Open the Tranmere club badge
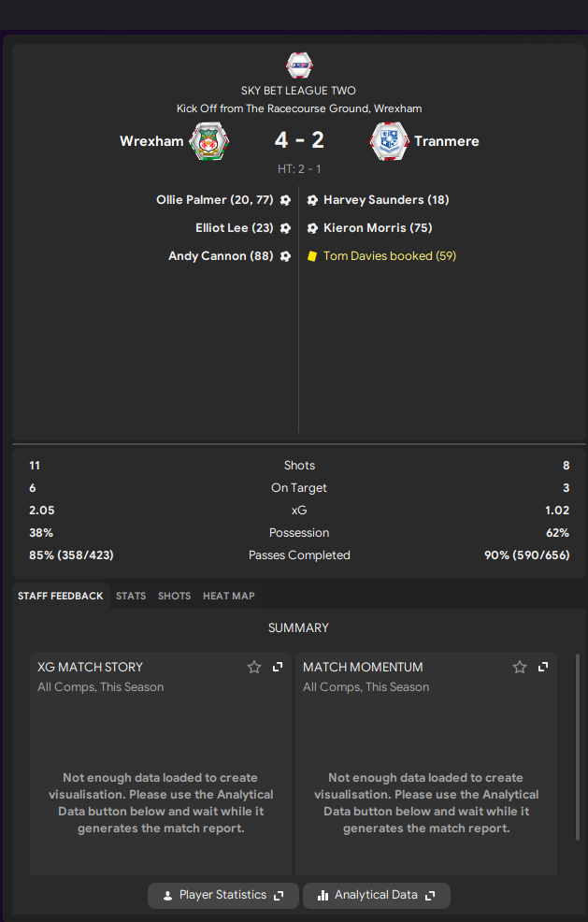 [389, 141]
